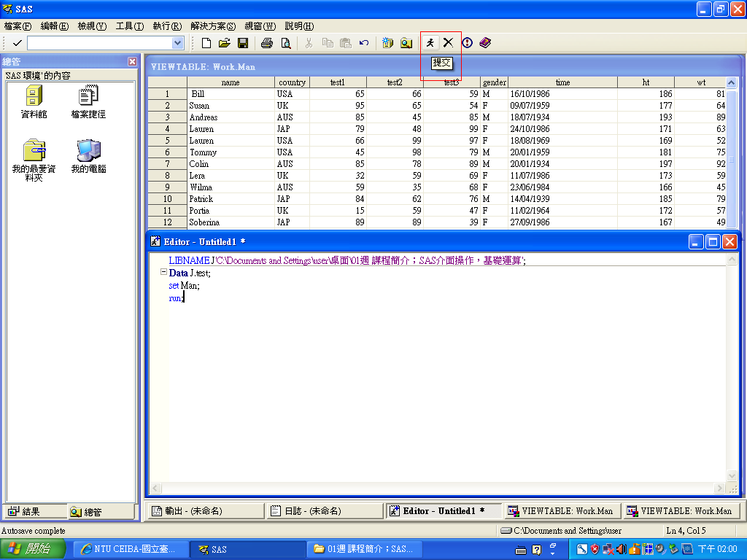The image size is (747, 560).
Task: Open the 工具(T) menu
Action: (x=130, y=26)
